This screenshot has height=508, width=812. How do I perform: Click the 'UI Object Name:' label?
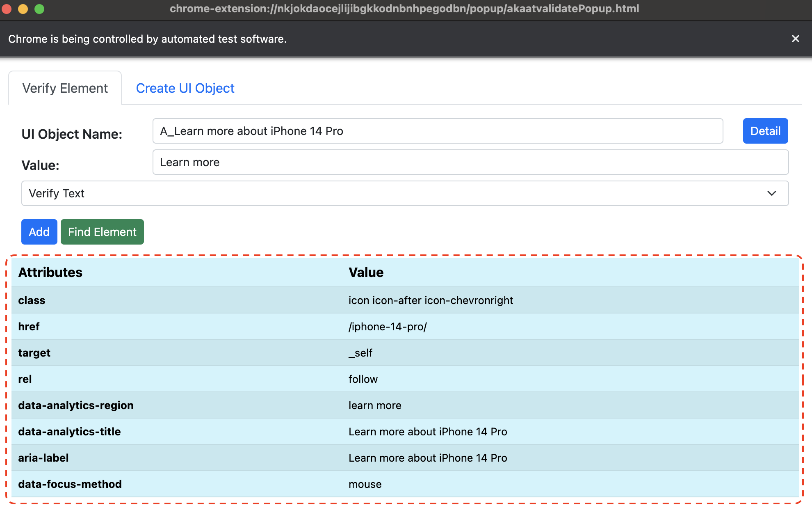point(72,134)
